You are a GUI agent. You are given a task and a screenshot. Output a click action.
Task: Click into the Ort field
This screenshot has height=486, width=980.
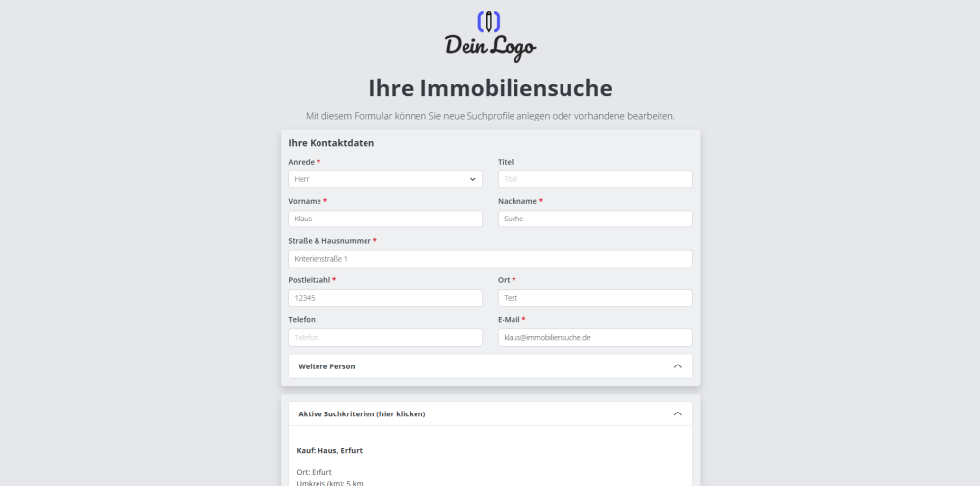[594, 298]
